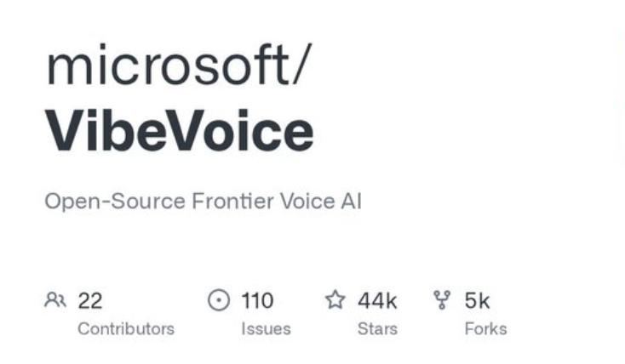Click the faint avatar at right edge
This screenshot has width=625, height=364.
[618, 102]
